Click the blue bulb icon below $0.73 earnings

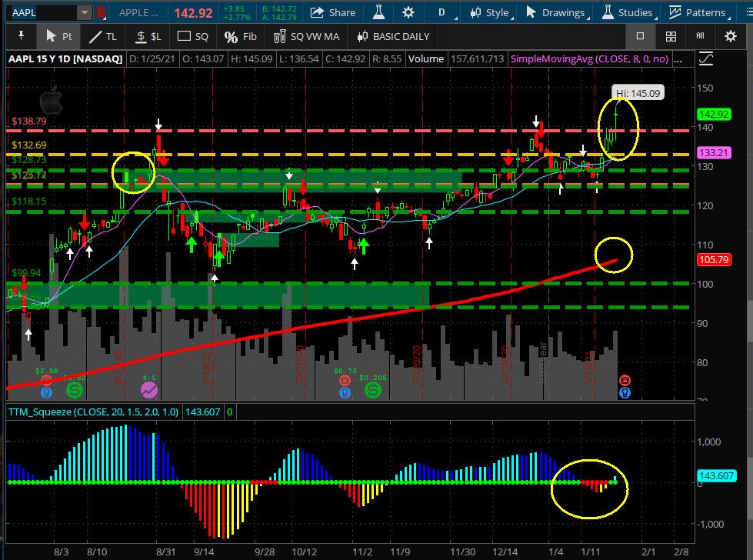tap(345, 392)
